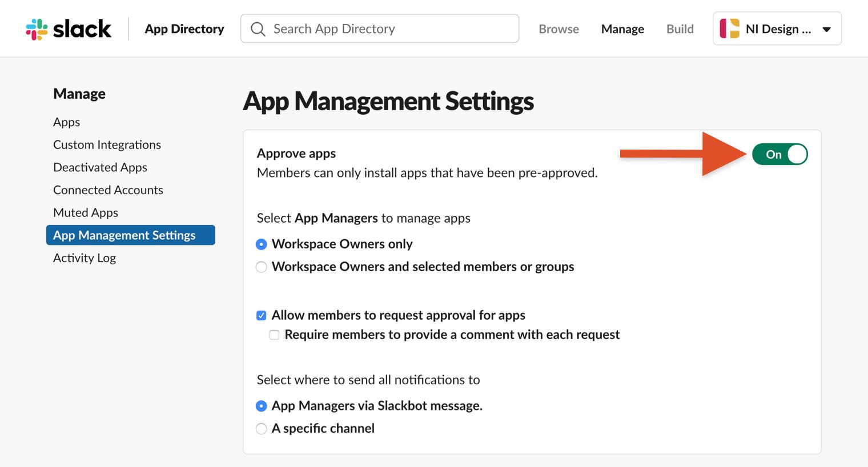Click the Slack logo icon
868x467 pixels.
(37, 29)
